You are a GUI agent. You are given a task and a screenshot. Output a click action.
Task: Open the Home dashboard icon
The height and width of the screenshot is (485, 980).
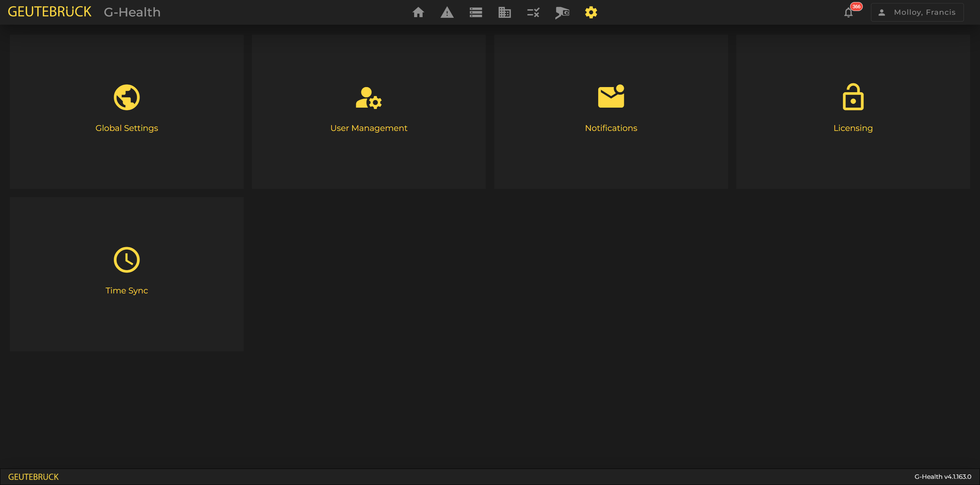coord(419,12)
